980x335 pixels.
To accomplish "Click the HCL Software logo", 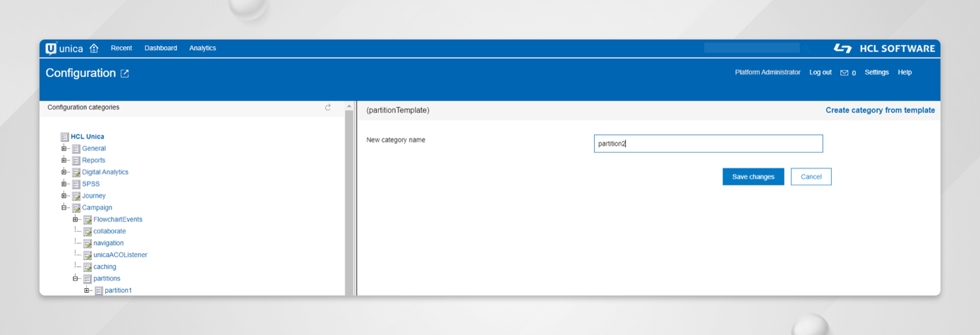I will (884, 48).
